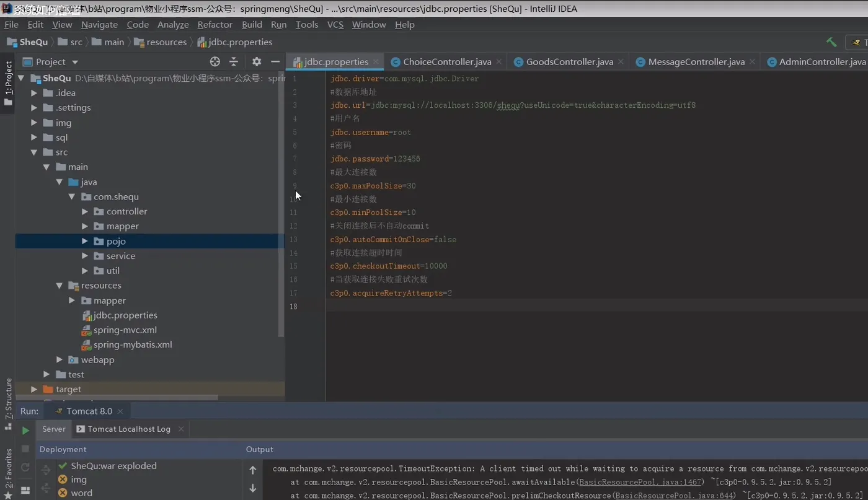Viewport: 868px width, 500px height.
Task: Select the jdbc.properties file in tree
Action: point(125,315)
